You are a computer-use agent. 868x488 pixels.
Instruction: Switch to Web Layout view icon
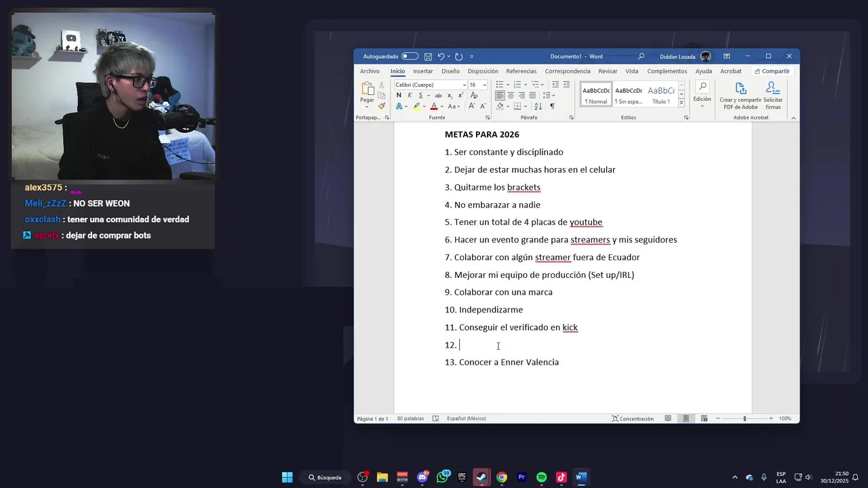click(x=704, y=418)
